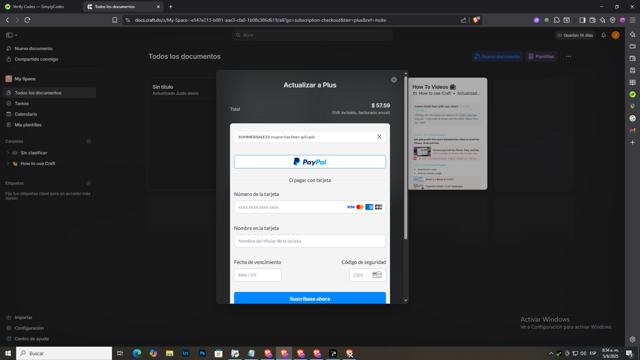
Task: Focus the CVV security code field
Action: tap(367, 275)
